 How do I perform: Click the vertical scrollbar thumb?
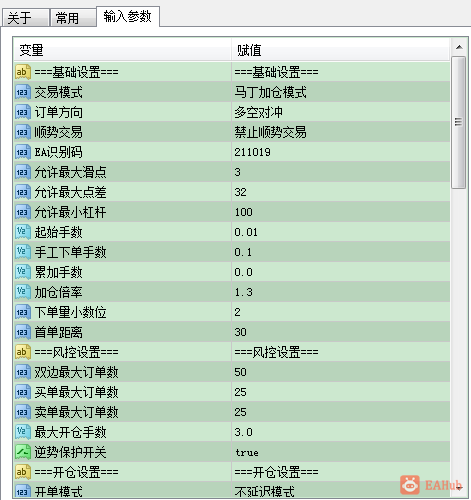pyautogui.click(x=459, y=123)
